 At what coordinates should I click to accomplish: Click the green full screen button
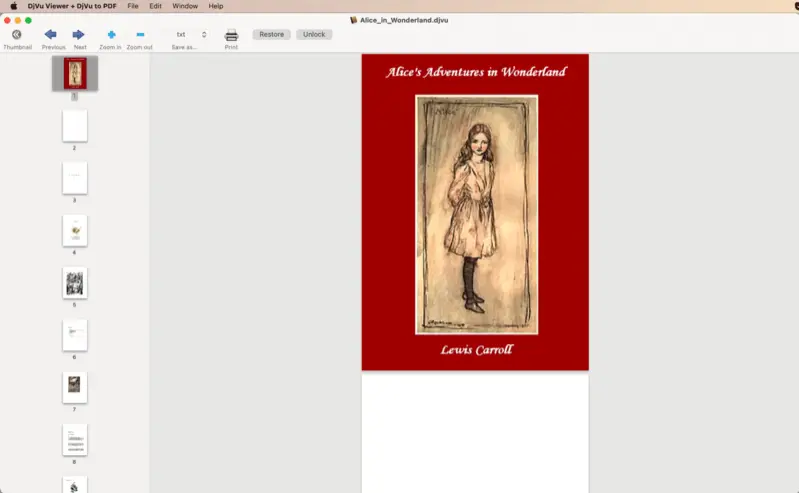tap(29, 20)
